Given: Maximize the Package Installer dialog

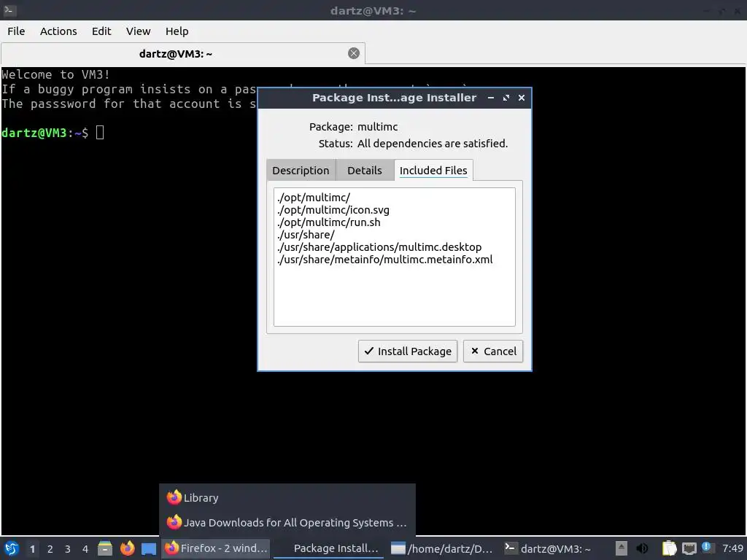Looking at the screenshot, I should tap(506, 98).
